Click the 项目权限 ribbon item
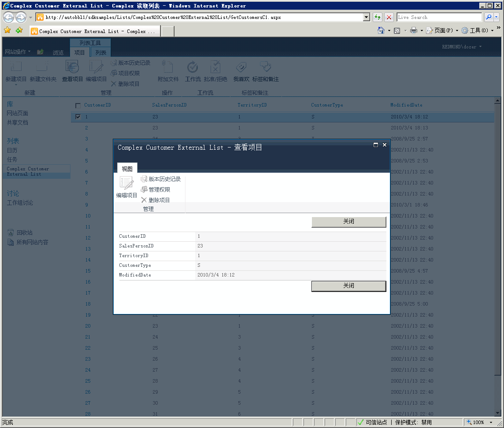The width and height of the screenshot is (504, 428). (x=126, y=73)
